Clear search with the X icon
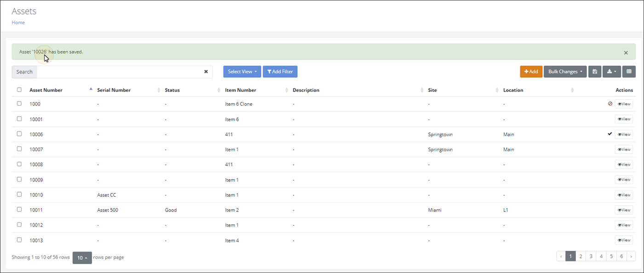This screenshot has height=273, width=644. click(x=206, y=72)
